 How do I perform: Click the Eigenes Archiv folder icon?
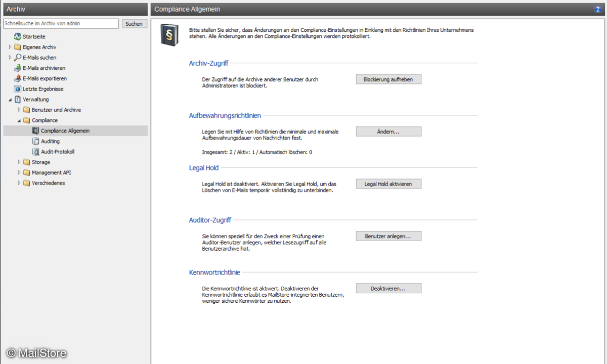18,47
